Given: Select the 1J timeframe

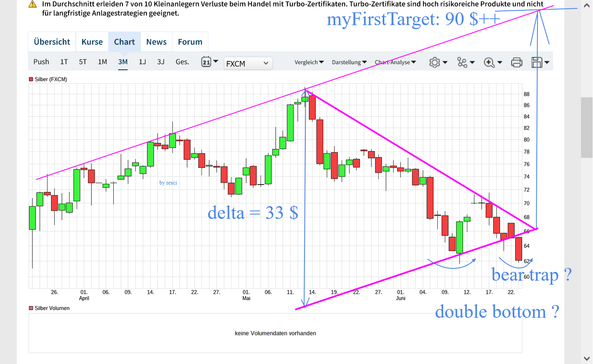Looking at the screenshot, I should coord(142,62).
